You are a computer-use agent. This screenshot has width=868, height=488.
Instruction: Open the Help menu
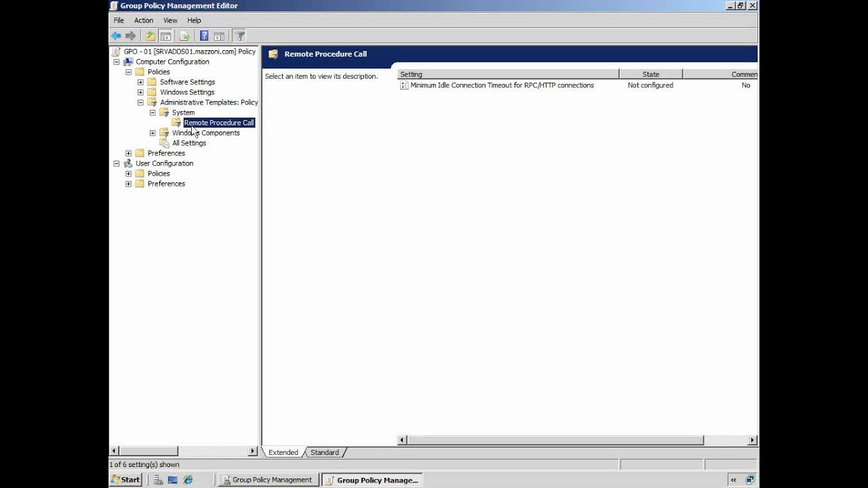194,20
